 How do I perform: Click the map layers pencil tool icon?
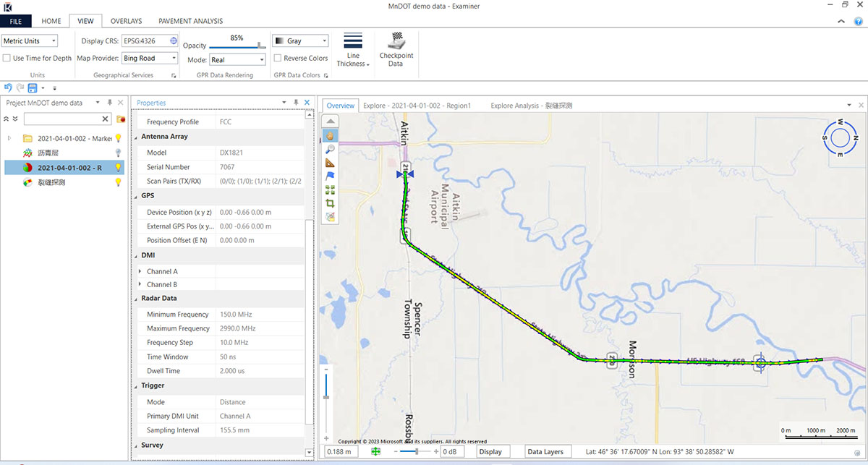pos(330,216)
